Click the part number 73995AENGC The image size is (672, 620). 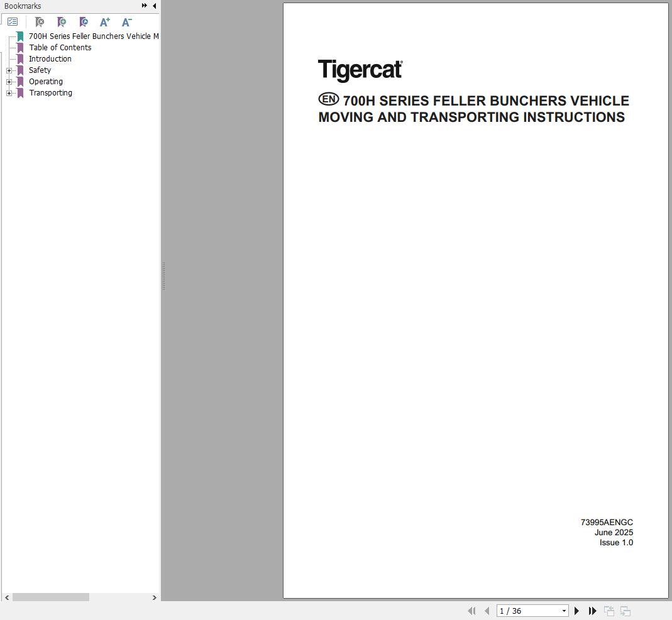point(607,523)
